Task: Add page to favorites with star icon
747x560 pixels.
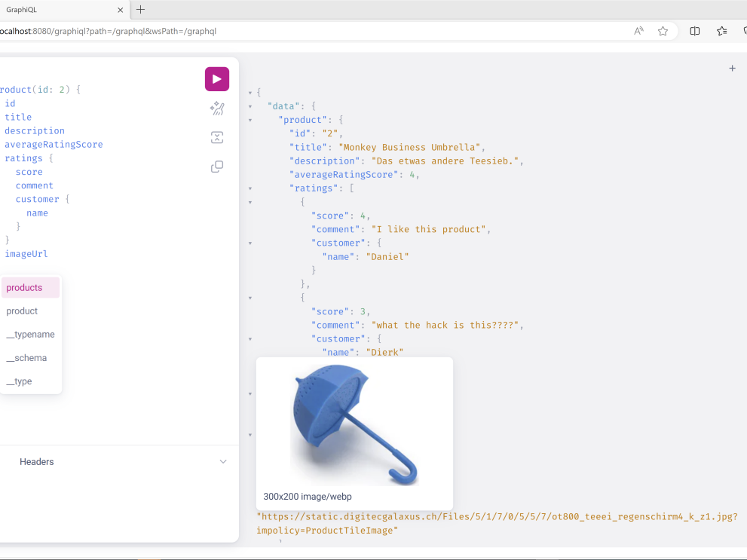Action: pos(663,31)
